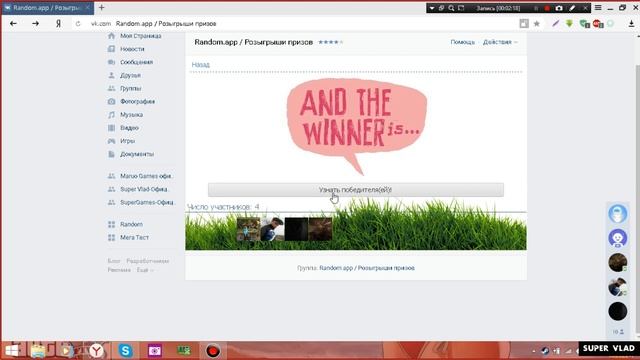Bookmark the page with the star icon
The image size is (640, 360).
coord(537,24)
